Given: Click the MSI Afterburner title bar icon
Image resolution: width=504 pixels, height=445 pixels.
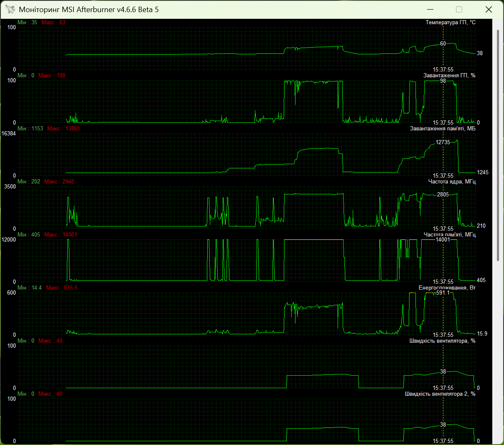Looking at the screenshot, I should (10, 9).
